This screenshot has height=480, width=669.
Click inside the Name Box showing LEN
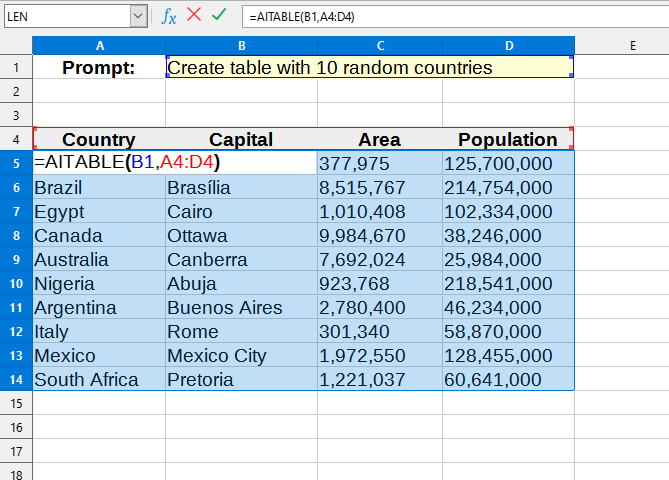point(65,16)
